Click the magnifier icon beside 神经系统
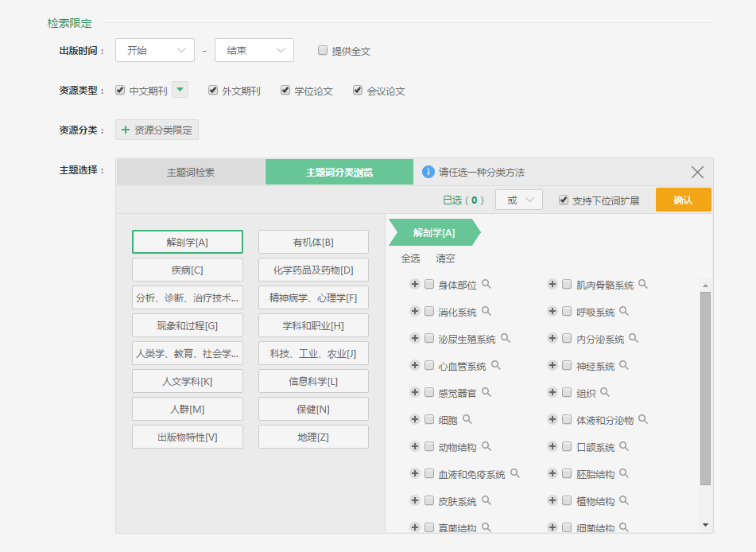The width and height of the screenshot is (756, 552). coord(624,366)
